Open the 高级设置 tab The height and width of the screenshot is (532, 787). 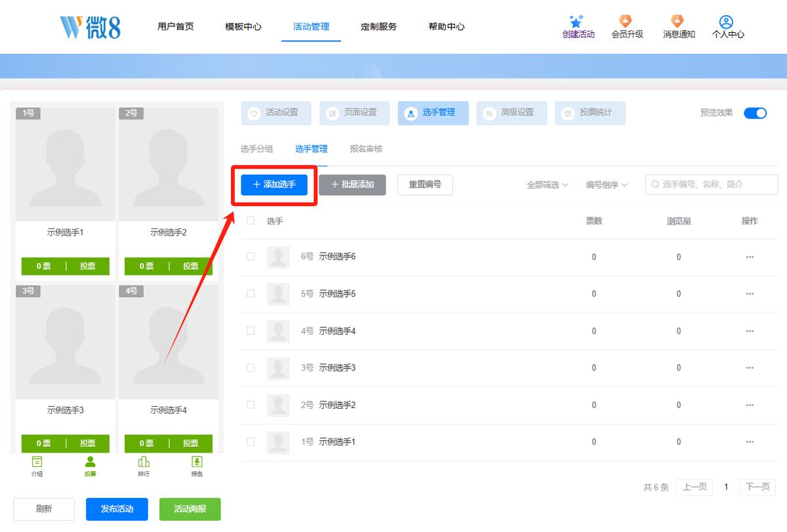tap(512, 113)
